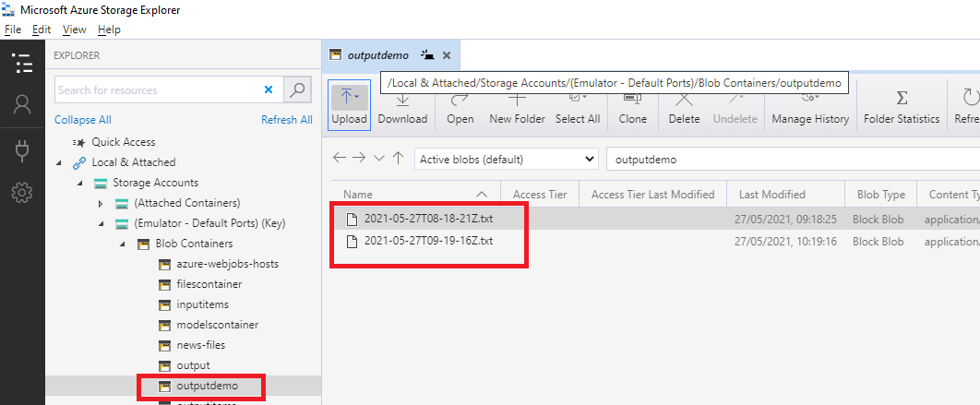Open the View menu
Image resolution: width=980 pixels, height=405 pixels.
tap(74, 30)
